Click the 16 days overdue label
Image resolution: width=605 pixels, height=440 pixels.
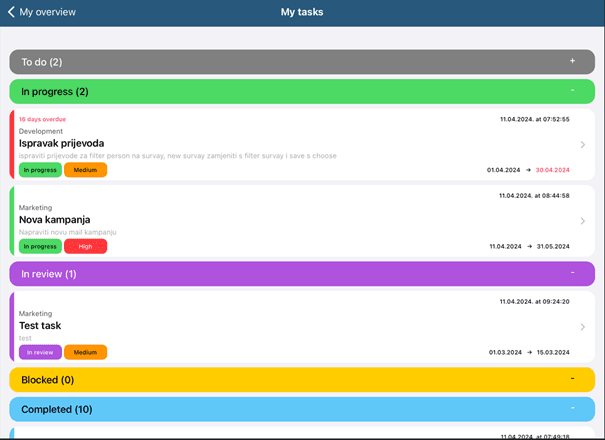click(42, 119)
